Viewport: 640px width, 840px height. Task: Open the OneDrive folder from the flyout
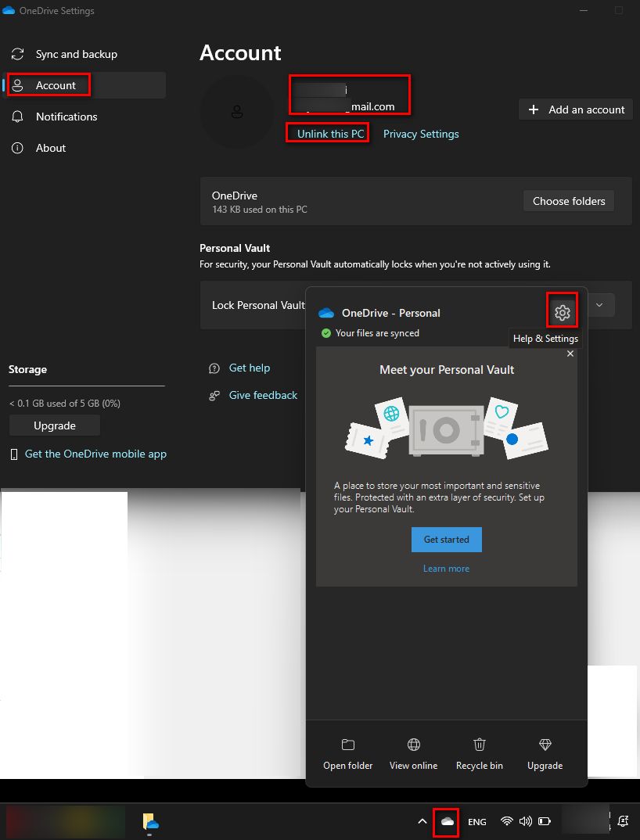347,753
